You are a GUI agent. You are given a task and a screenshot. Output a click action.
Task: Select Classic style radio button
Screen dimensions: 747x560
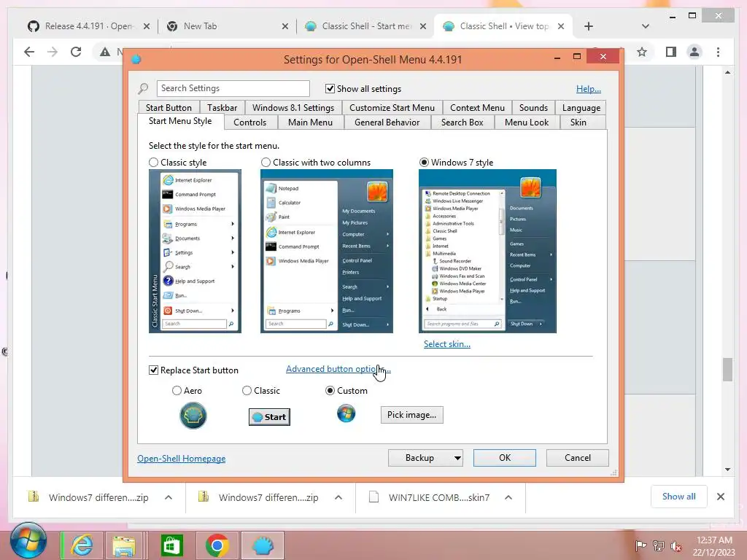pyautogui.click(x=153, y=163)
